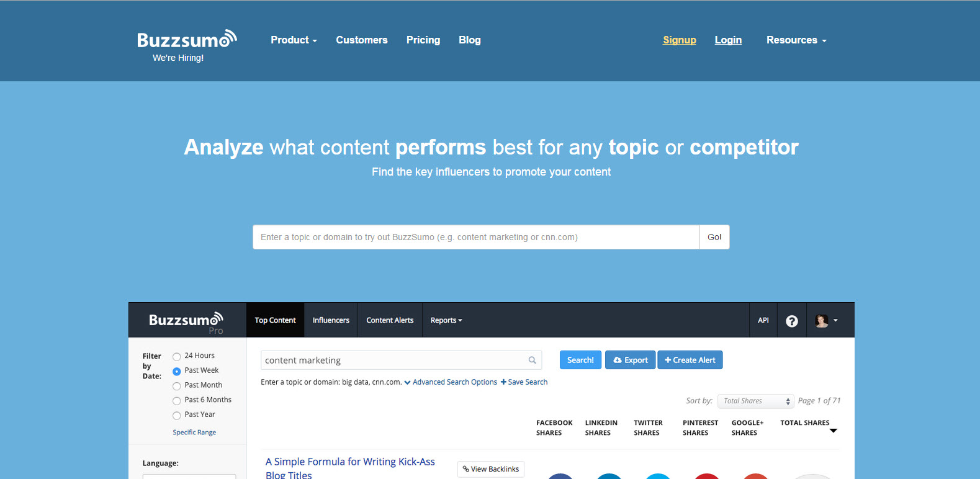Click the Pinterest Shares column header

(x=700, y=428)
